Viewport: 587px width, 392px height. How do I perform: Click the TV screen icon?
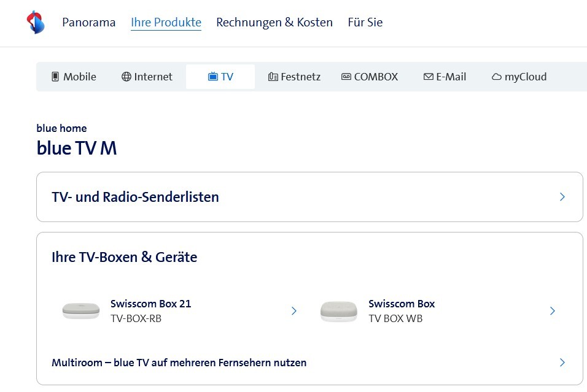point(213,77)
